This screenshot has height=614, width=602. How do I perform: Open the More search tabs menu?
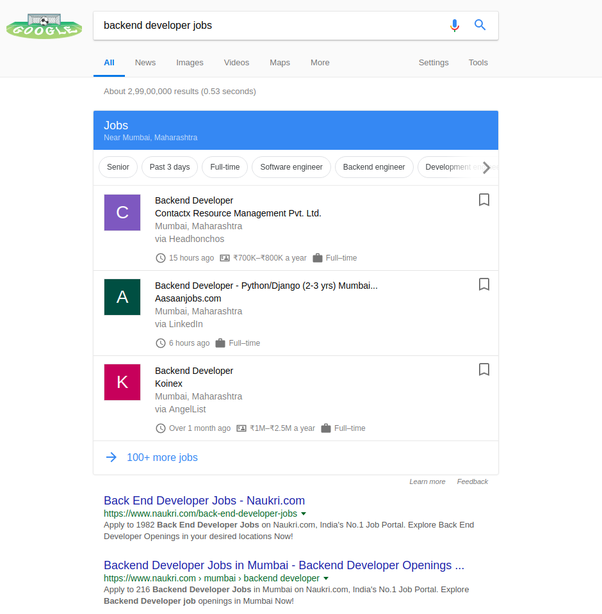[320, 63]
